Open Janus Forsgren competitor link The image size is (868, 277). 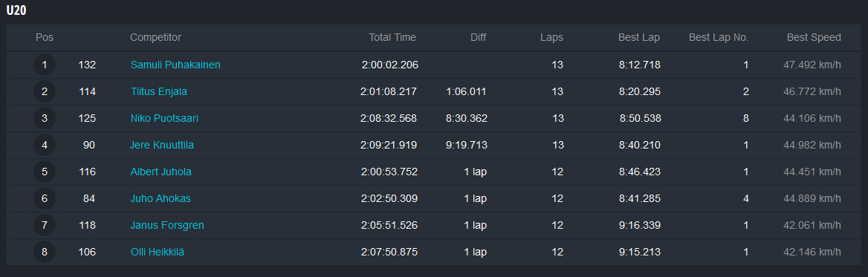coord(167,225)
